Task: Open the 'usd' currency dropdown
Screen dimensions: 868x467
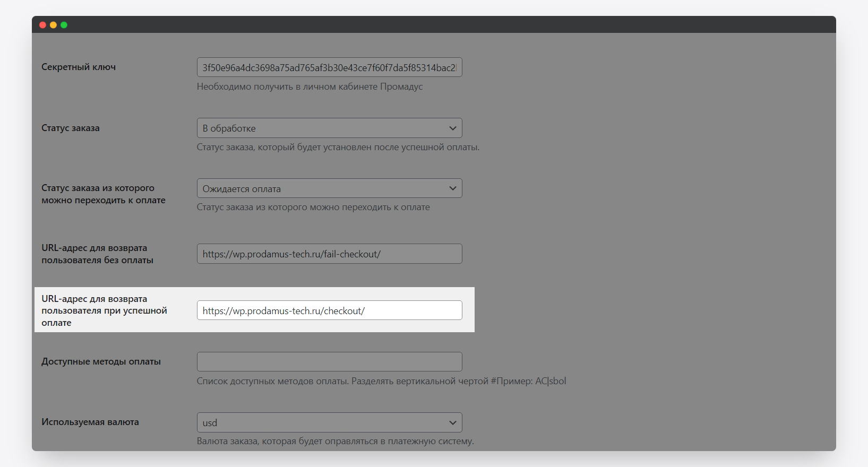Action: pyautogui.click(x=329, y=422)
